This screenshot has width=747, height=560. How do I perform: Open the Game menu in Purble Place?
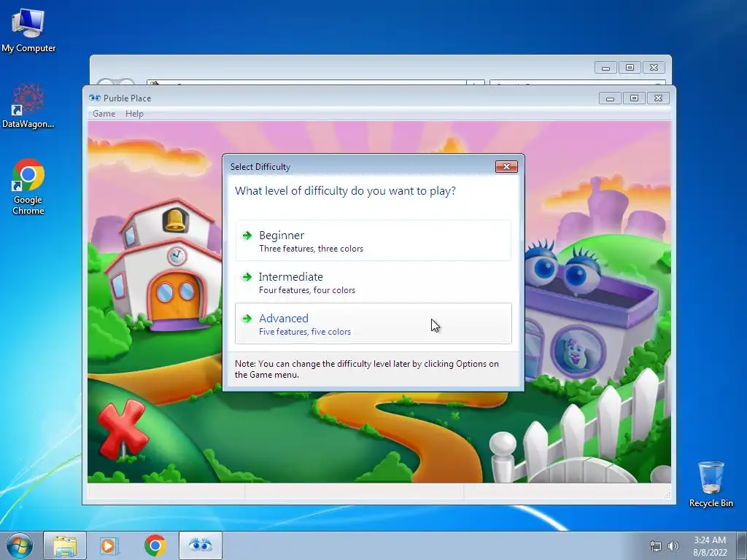point(104,114)
